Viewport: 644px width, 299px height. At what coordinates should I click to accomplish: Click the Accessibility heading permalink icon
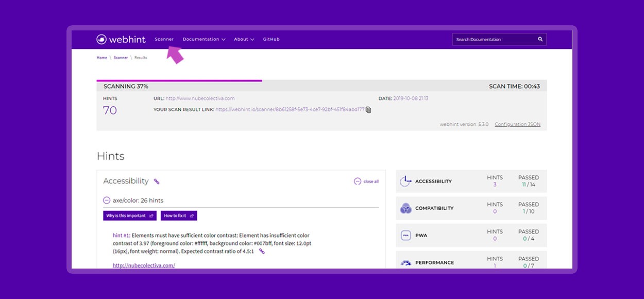click(157, 181)
